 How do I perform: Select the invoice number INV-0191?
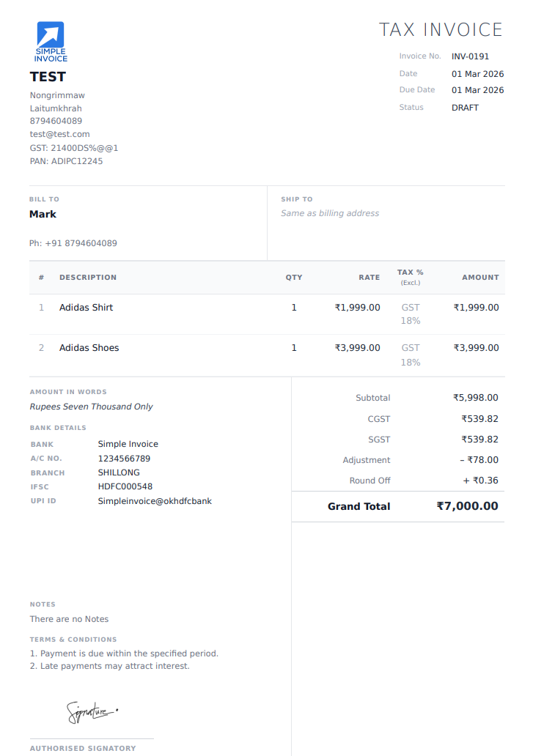[470, 56]
